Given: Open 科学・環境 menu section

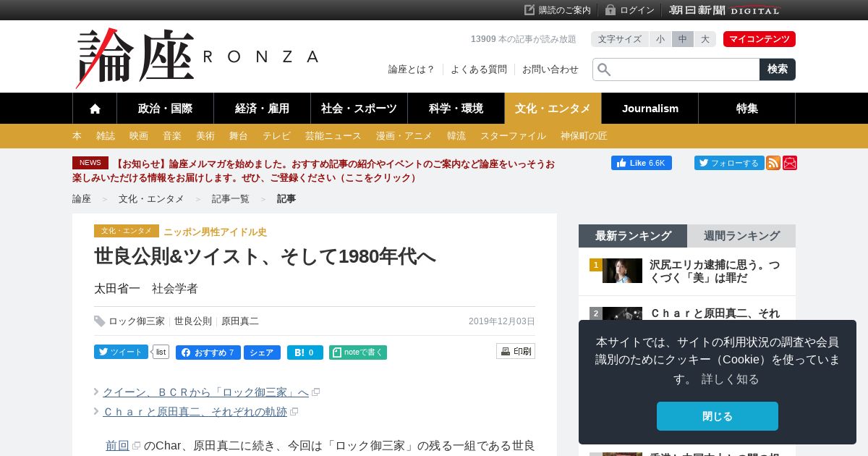Looking at the screenshot, I should (x=456, y=109).
